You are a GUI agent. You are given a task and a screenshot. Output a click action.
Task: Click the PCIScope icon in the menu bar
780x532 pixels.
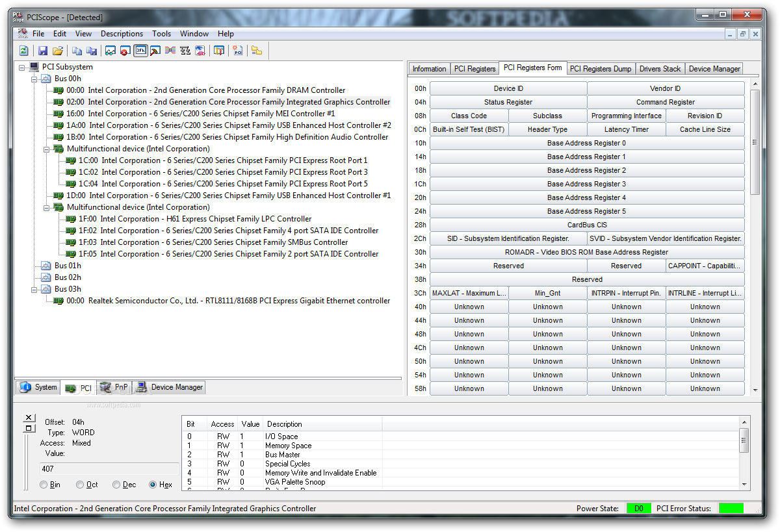(x=22, y=34)
